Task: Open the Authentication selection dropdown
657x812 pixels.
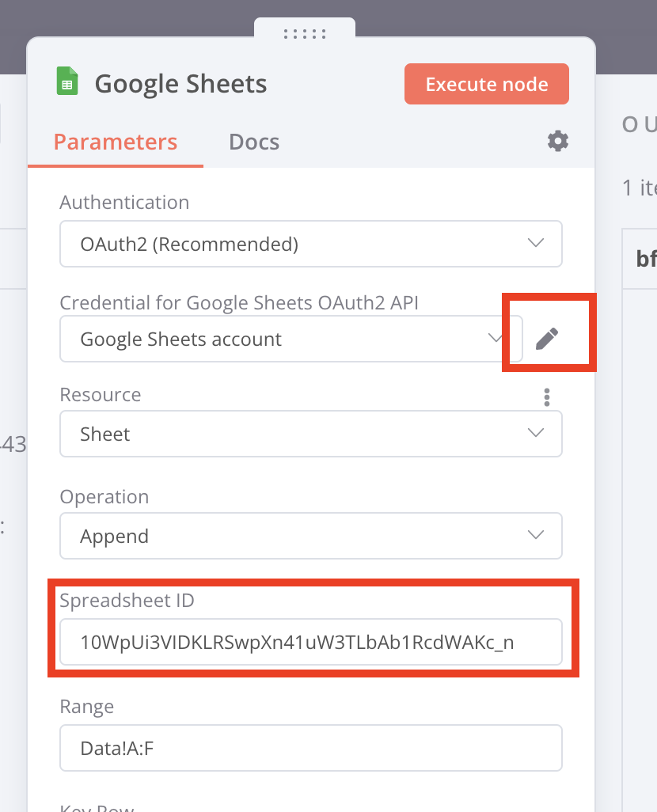Action: [310, 244]
